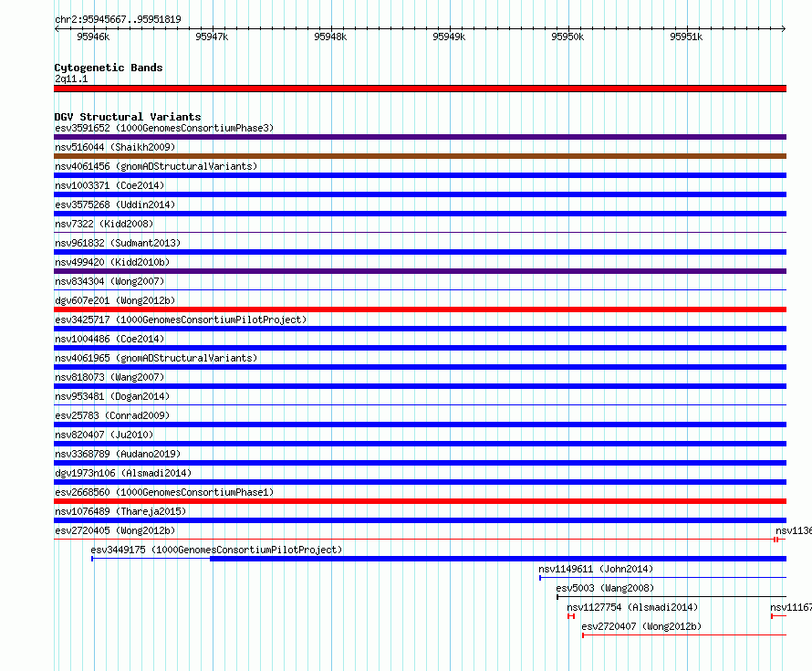Click the nsv499420 (Kidd2010b) label
This screenshot has width=812, height=671.
112,262
